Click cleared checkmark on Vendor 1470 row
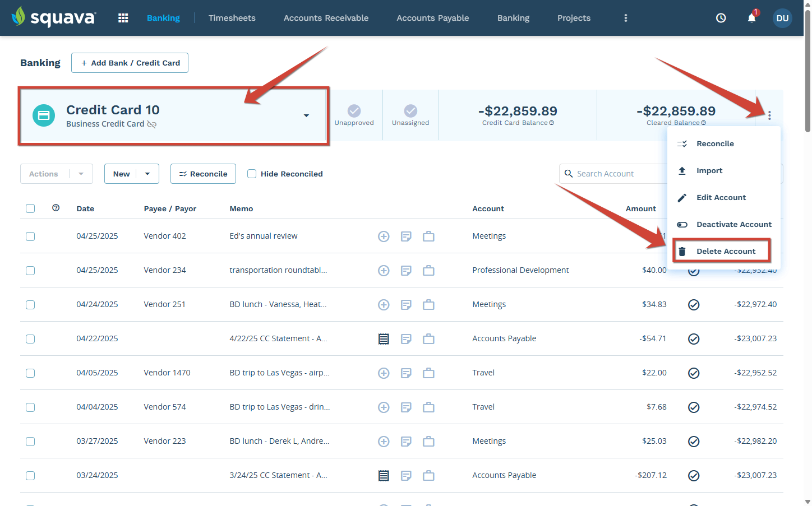This screenshot has height=506, width=812. pos(694,373)
